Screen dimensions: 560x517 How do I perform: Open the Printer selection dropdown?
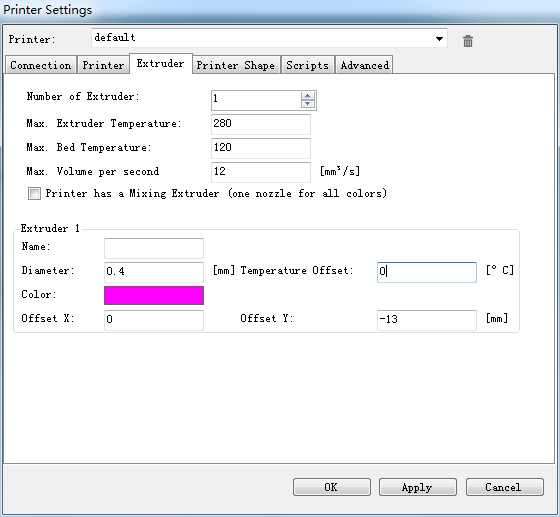pyautogui.click(x=269, y=38)
